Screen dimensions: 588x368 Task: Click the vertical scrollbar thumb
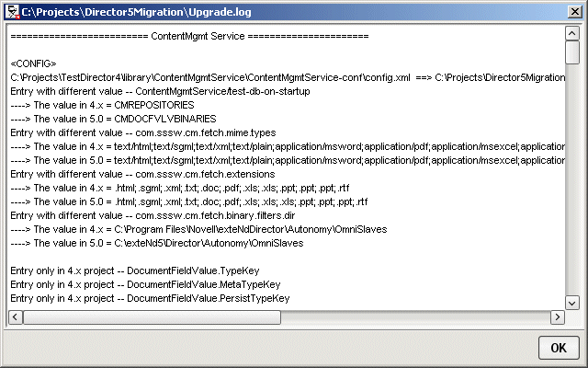(x=572, y=52)
